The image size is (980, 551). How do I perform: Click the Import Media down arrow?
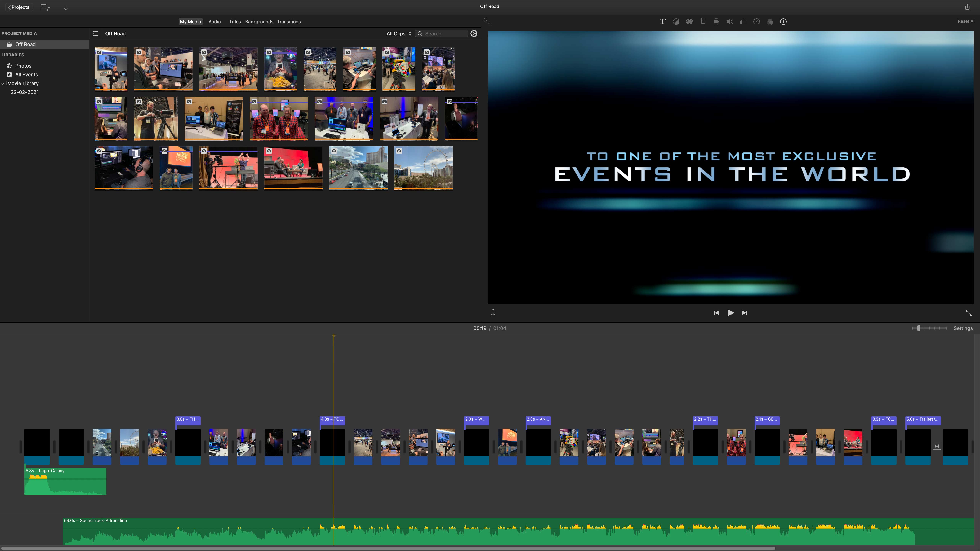(65, 7)
